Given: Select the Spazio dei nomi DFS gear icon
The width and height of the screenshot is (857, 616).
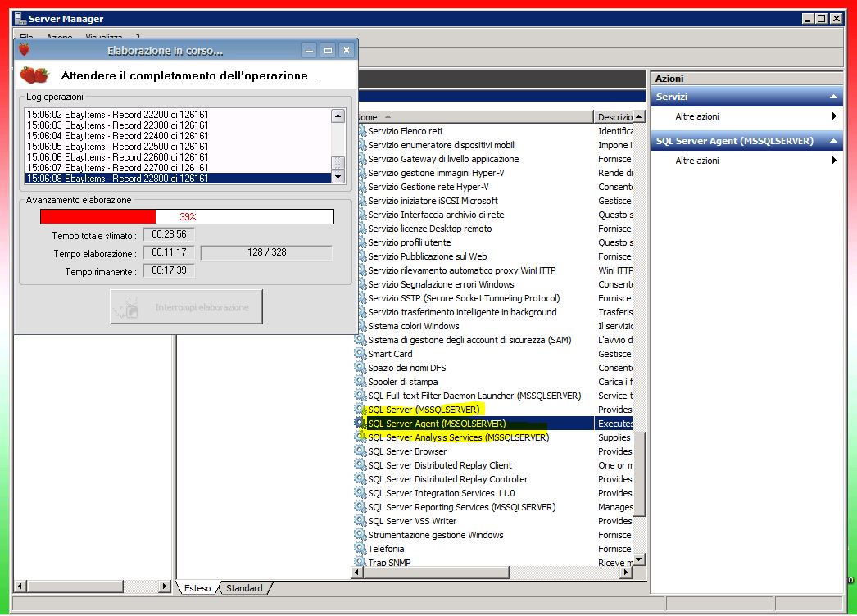Looking at the screenshot, I should tap(360, 367).
